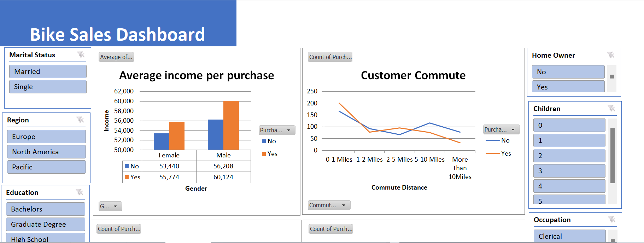This screenshot has width=644, height=243.
Task: Expand the Gender field filter dropdown
Action: (x=110, y=206)
